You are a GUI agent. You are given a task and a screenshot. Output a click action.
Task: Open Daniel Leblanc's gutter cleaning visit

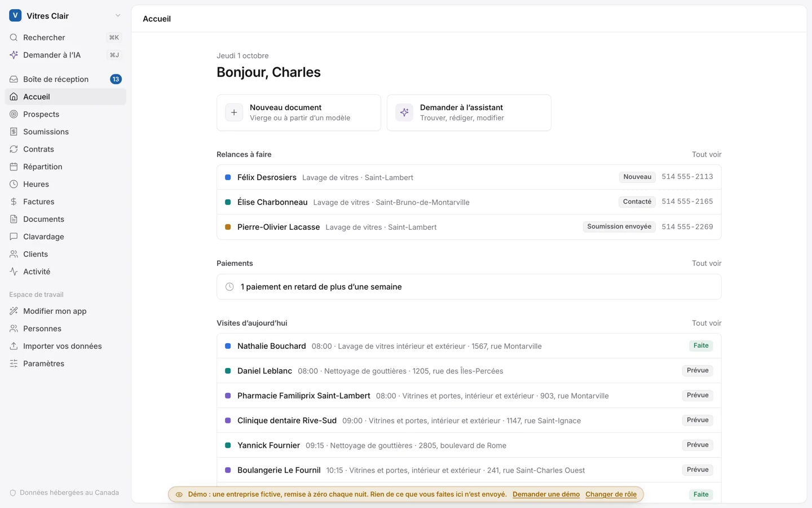tap(469, 371)
